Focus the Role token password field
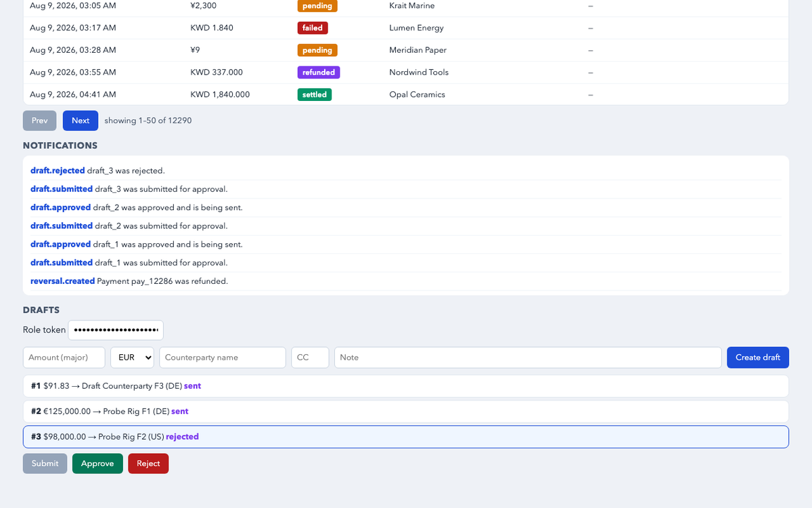 [x=116, y=330]
